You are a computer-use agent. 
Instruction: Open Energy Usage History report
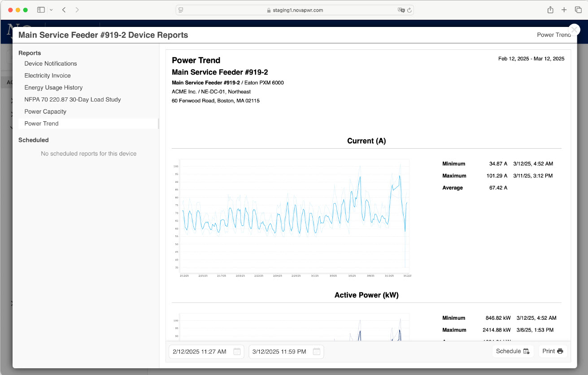point(53,88)
